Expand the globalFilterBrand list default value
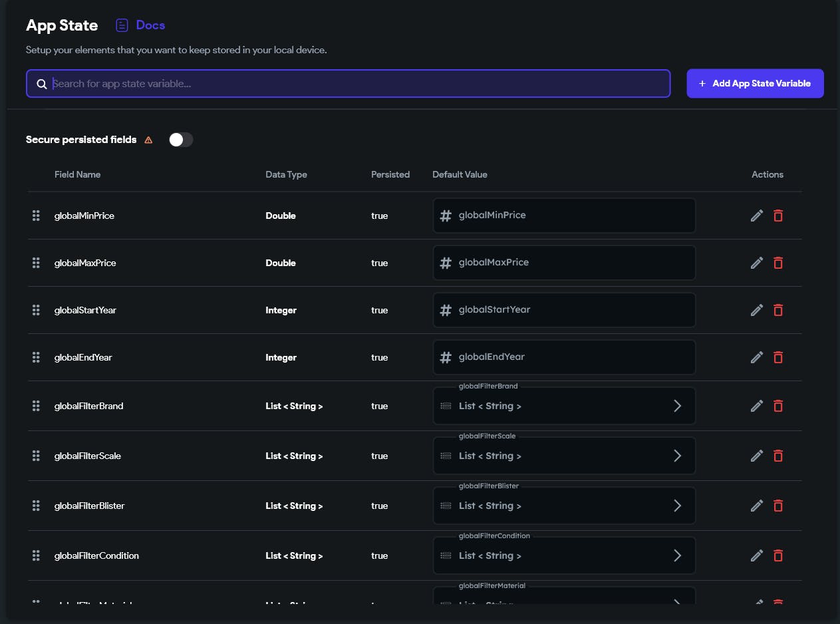This screenshot has width=840, height=624. pyautogui.click(x=677, y=406)
